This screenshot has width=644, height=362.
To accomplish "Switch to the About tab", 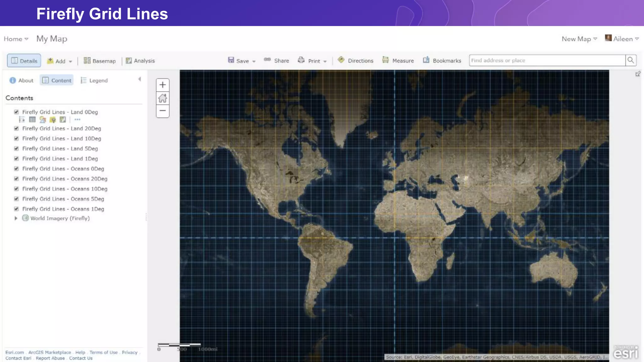I will point(21,80).
